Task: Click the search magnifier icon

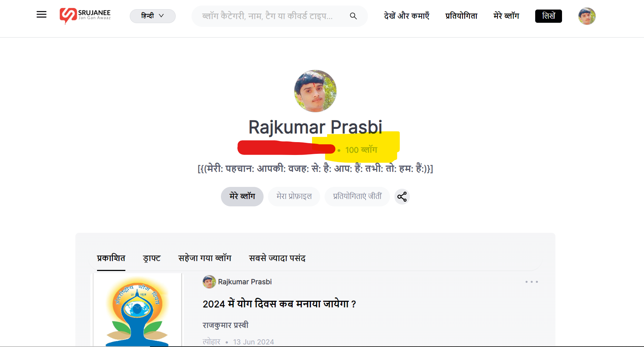Action: pos(353,16)
